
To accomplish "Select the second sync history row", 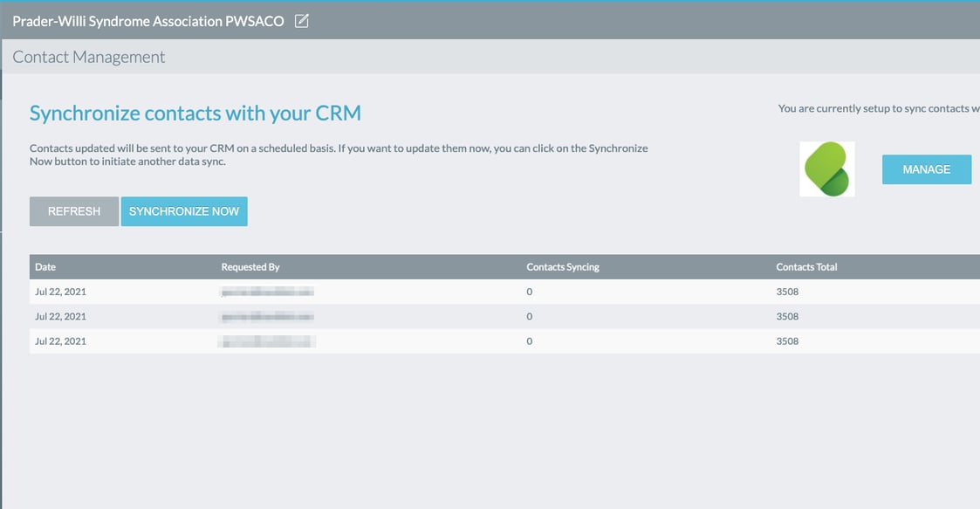I will pyautogui.click(x=349, y=316).
